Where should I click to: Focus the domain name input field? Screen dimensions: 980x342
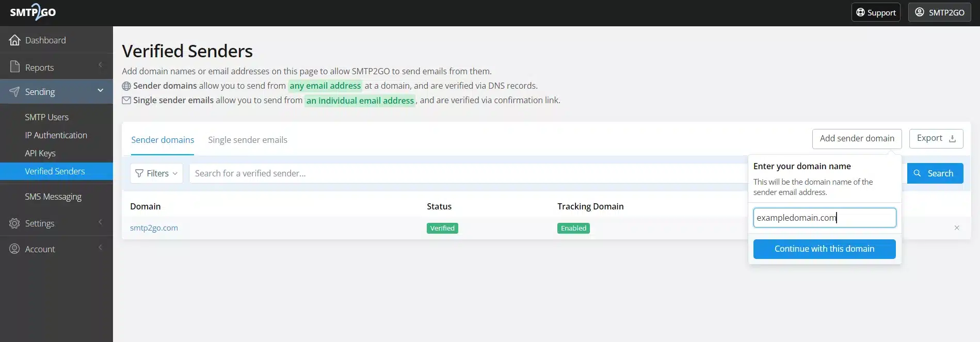824,218
